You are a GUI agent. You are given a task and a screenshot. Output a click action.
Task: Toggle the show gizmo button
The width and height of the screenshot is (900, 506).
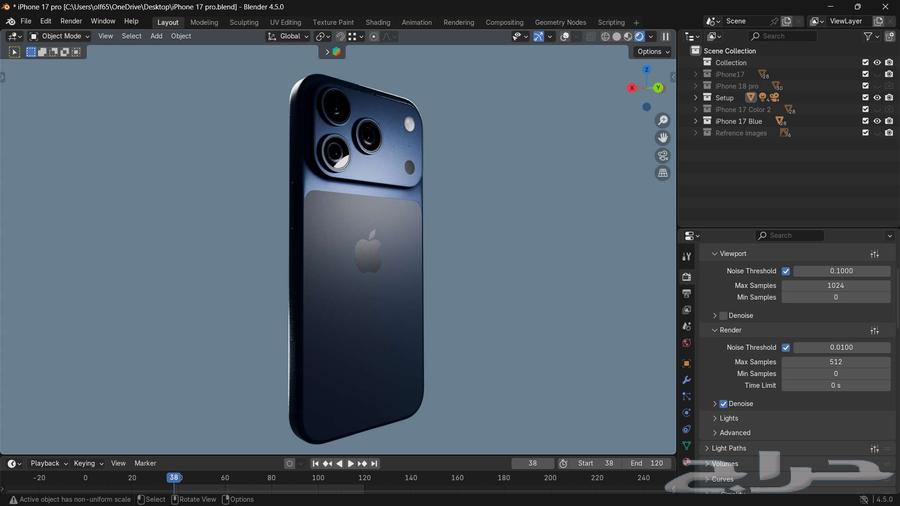coord(538,36)
